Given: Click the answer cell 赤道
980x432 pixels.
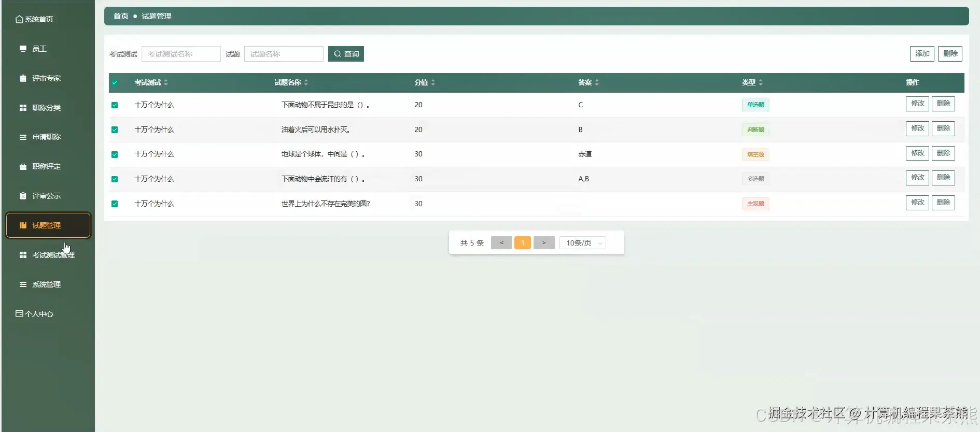Looking at the screenshot, I should pyautogui.click(x=585, y=154).
